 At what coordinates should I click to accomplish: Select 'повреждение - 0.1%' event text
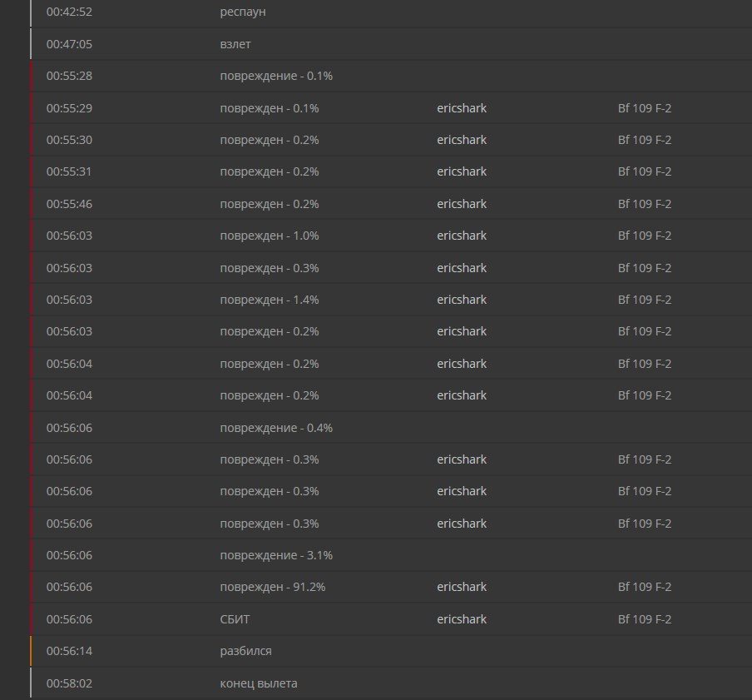tap(276, 77)
